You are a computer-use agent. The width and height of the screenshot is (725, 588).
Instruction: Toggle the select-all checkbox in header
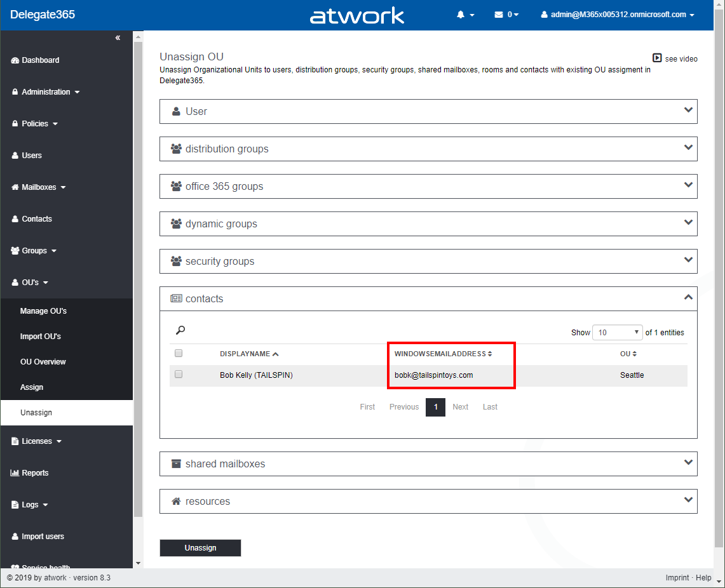coord(179,353)
